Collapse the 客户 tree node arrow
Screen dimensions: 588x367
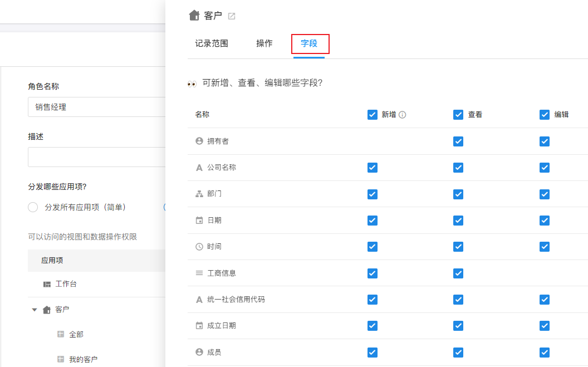click(34, 310)
